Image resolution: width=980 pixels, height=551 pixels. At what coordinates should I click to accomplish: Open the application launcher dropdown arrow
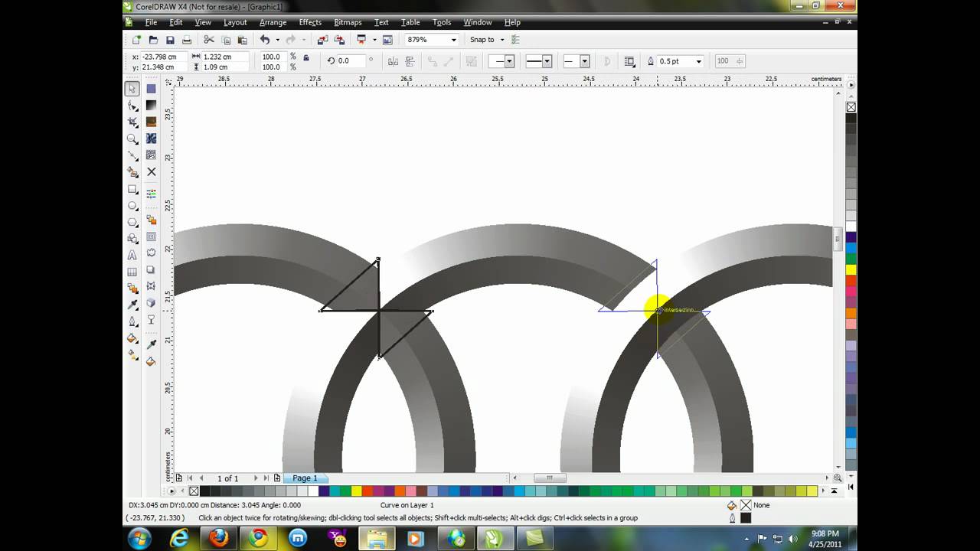point(374,40)
